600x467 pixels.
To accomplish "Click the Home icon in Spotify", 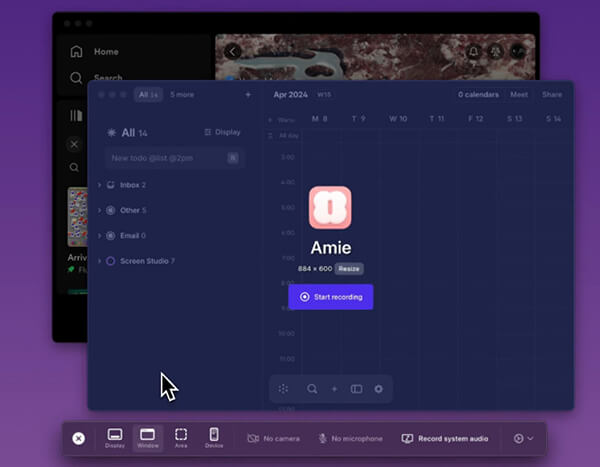I will tap(76, 51).
